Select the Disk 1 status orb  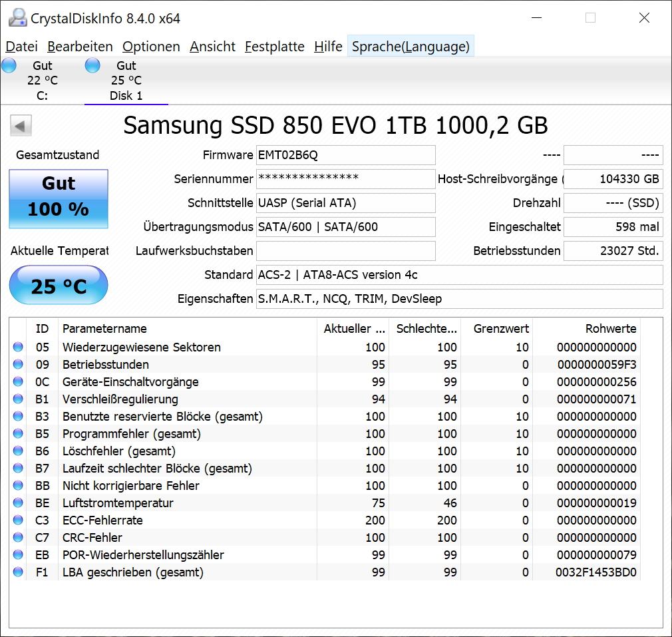(92, 65)
